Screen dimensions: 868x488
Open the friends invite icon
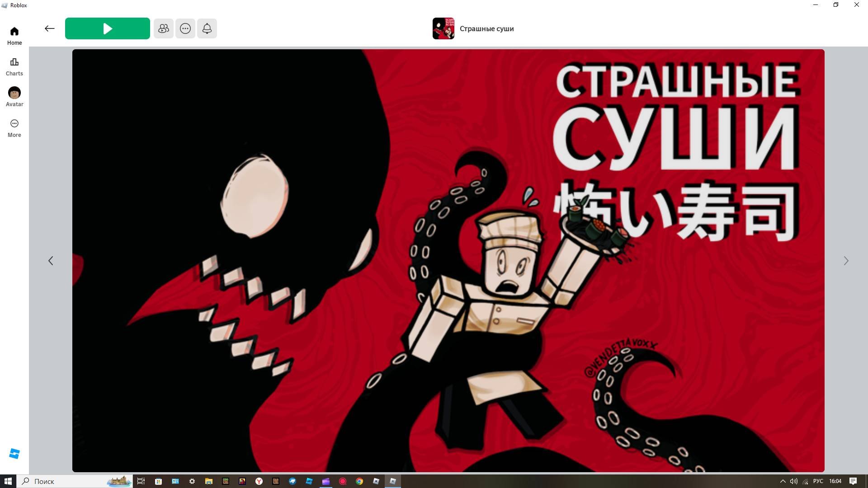pyautogui.click(x=163, y=28)
